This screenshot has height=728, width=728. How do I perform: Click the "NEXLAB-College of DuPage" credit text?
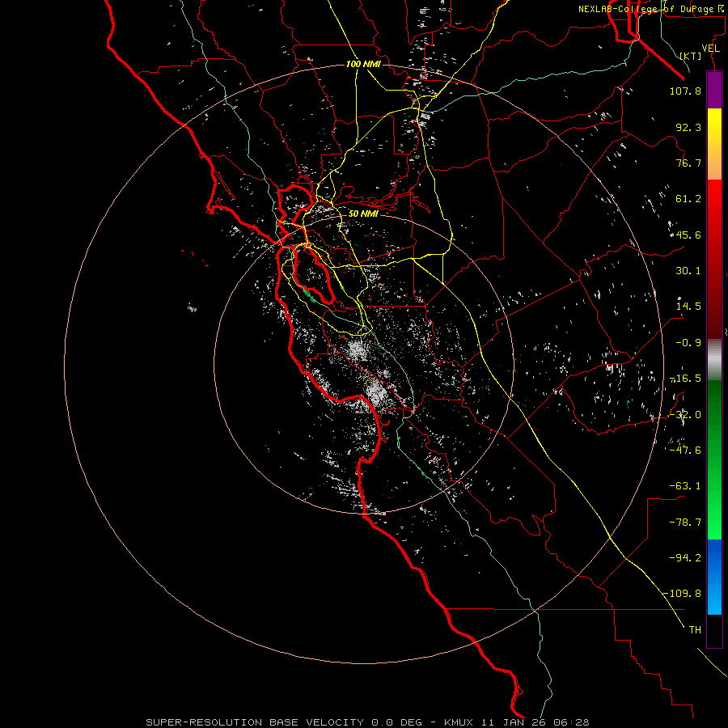coord(645,9)
